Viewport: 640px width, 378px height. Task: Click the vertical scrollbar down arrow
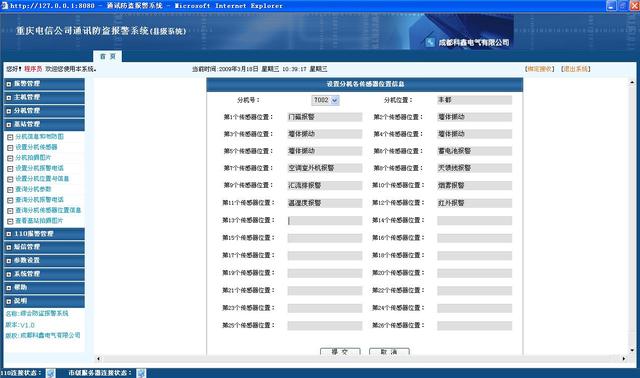(632, 350)
